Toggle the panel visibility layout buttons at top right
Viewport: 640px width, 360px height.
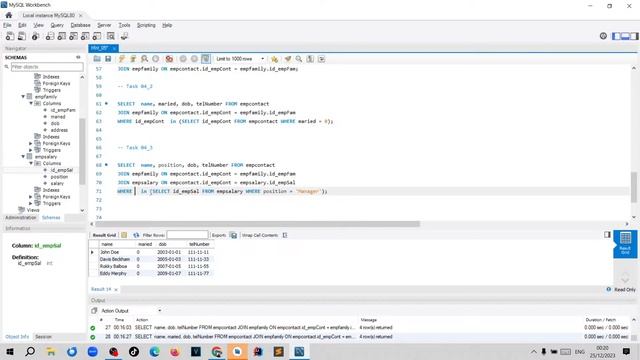tap(625, 36)
